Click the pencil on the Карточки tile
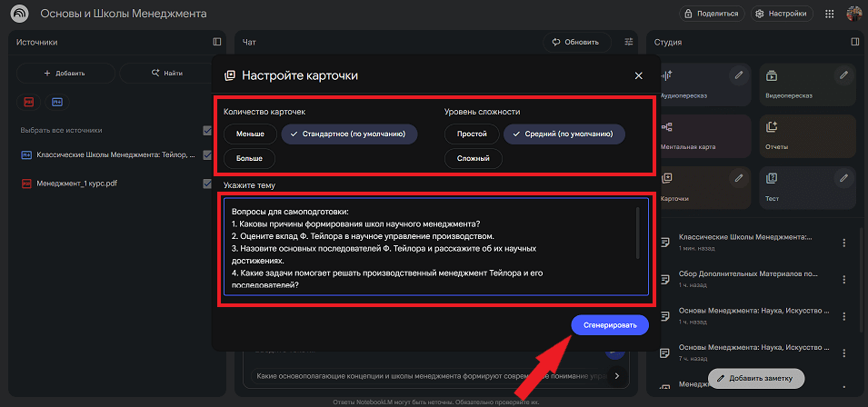The height and width of the screenshot is (407, 868). point(738,179)
